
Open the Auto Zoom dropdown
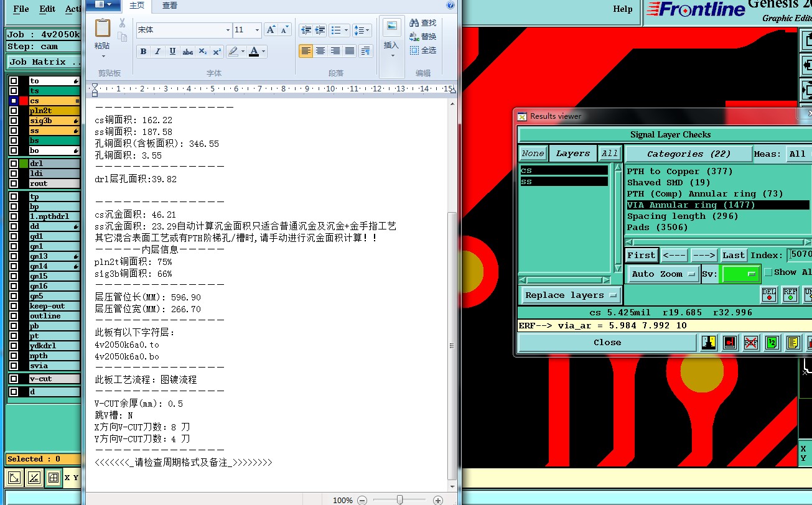[663, 274]
